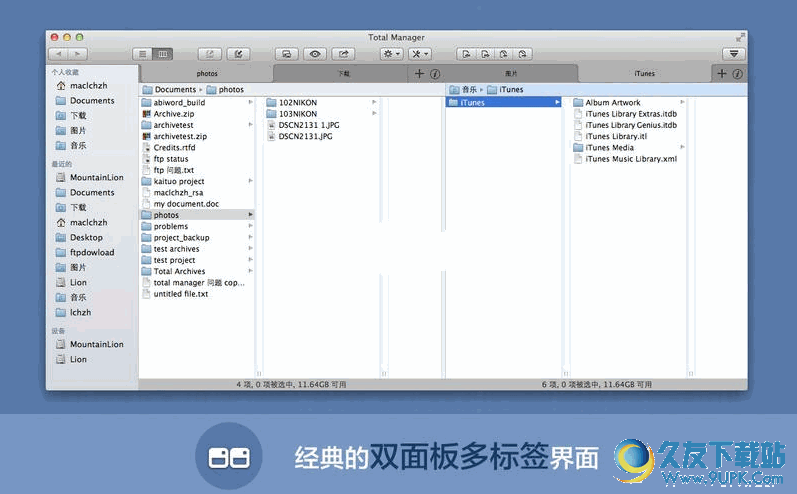Go back with the left arrow button

coord(58,54)
